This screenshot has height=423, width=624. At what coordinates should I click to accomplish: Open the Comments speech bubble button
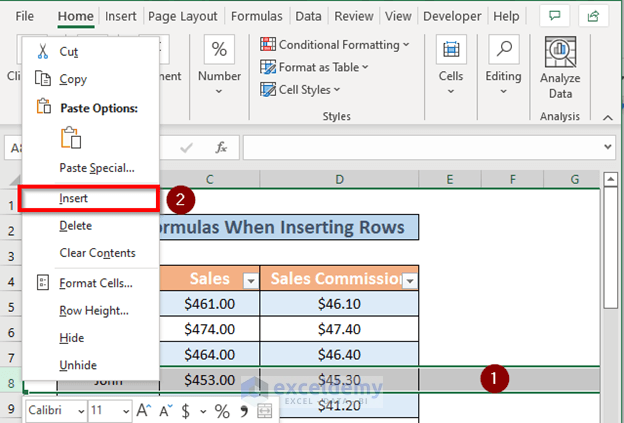pos(553,16)
